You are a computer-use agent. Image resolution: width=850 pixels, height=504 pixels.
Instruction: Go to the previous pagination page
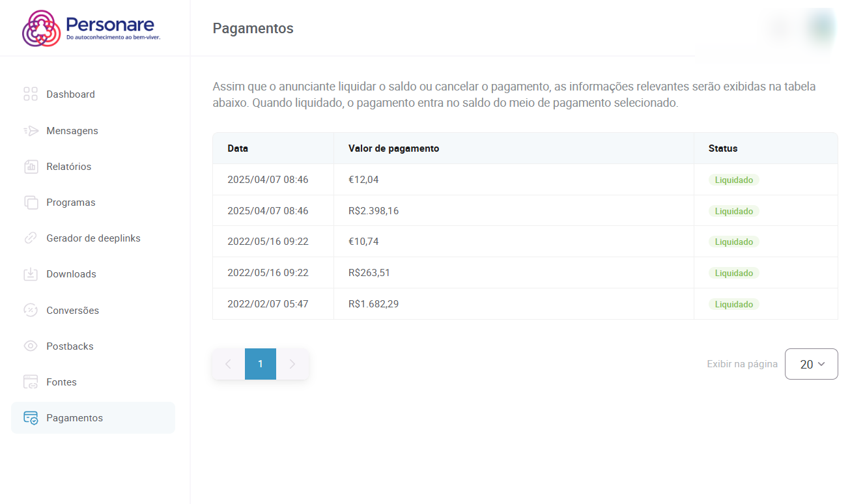pyautogui.click(x=228, y=364)
